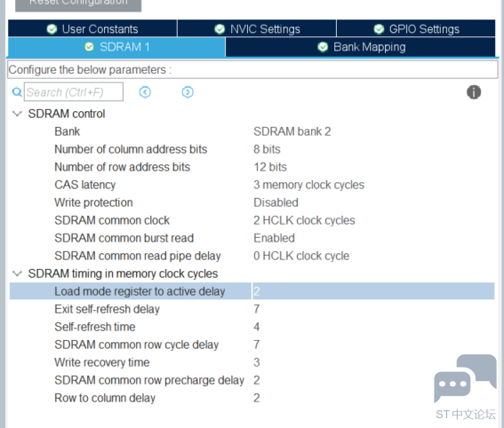Viewport: 504px width, 428px height.
Task: Change SDRAM common burst read Enabled value
Action: 274,238
